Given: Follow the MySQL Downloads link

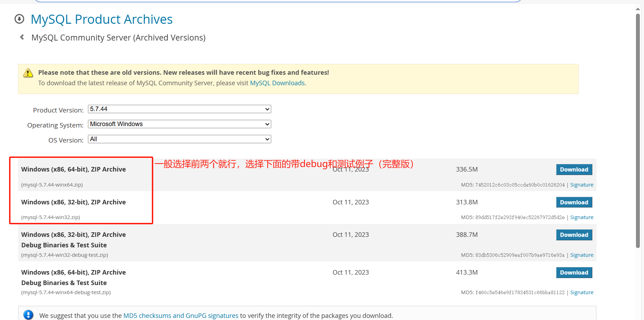Looking at the screenshot, I should pos(277,83).
